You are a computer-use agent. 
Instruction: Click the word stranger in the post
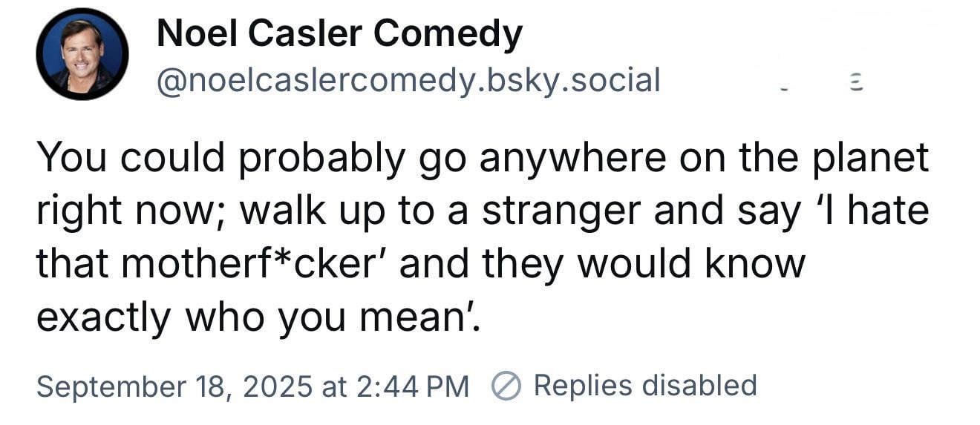tap(562, 213)
